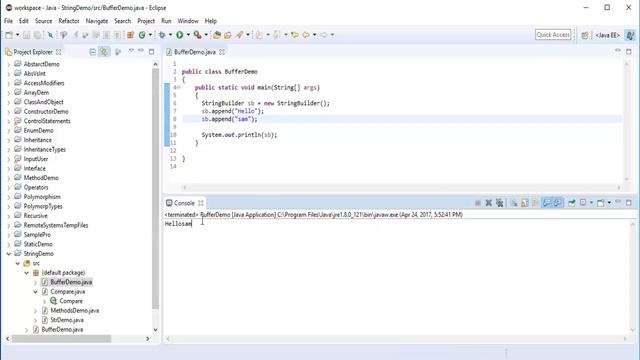Click Project Explorer vertical scrollbar thumb
This screenshot has width=640, height=360.
click(156, 189)
